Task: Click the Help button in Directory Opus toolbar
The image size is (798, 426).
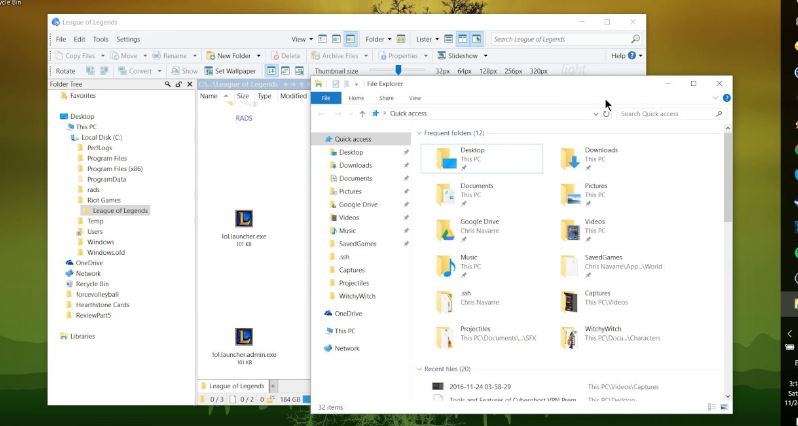Action: (x=623, y=56)
